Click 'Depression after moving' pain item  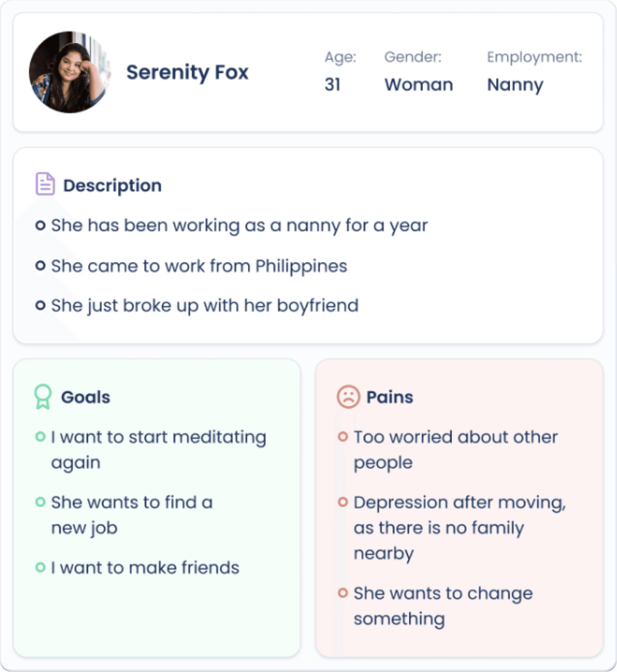coord(460,528)
